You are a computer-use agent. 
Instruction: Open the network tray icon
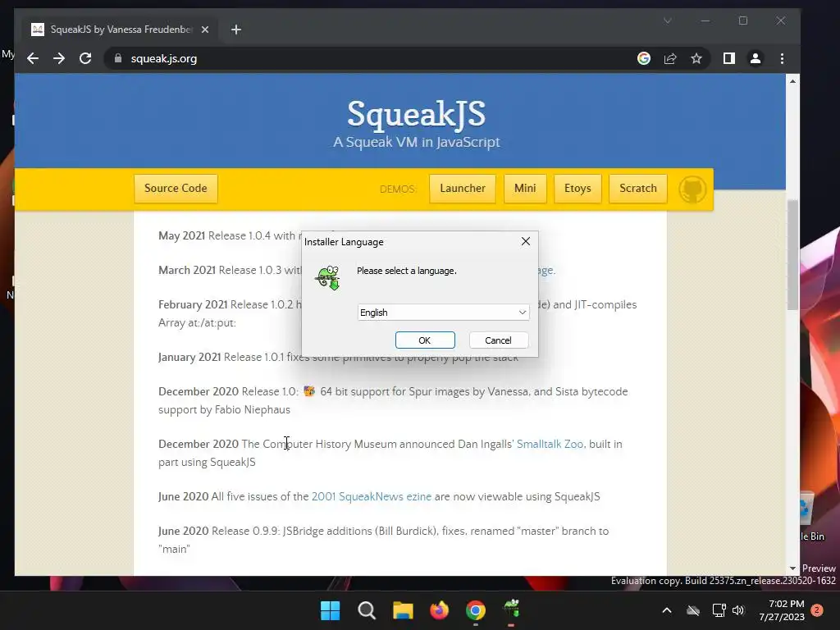719,610
